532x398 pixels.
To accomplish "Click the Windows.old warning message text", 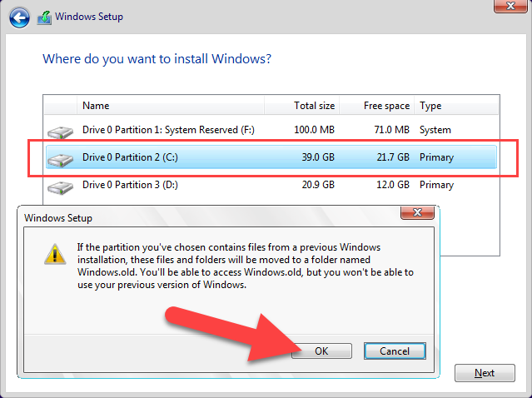I will (x=246, y=266).
